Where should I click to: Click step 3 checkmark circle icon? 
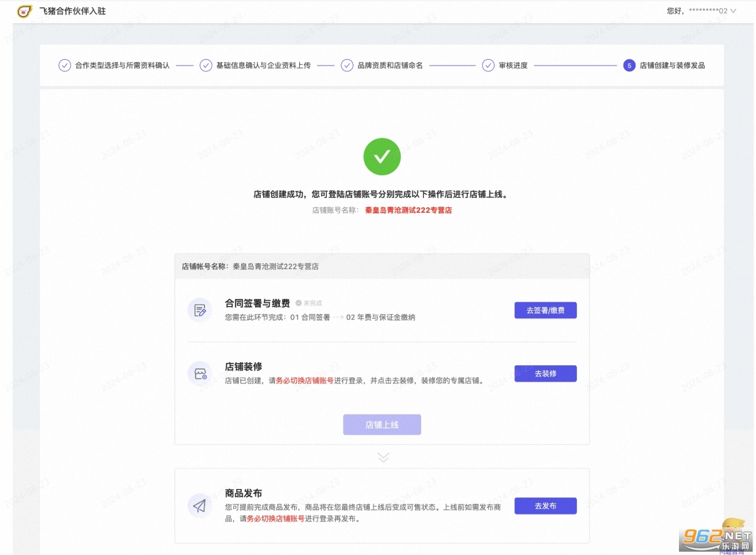[x=347, y=65]
